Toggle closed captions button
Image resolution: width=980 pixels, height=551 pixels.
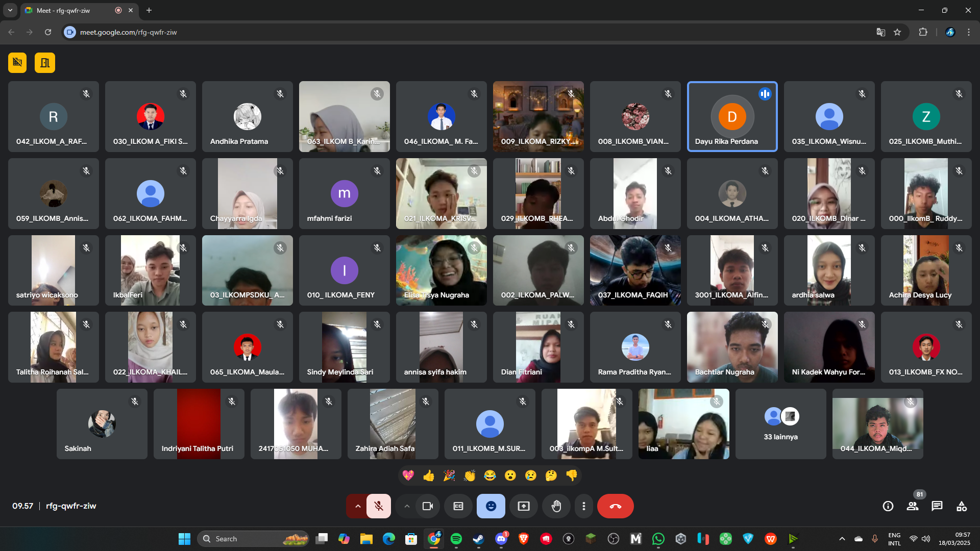(x=458, y=506)
